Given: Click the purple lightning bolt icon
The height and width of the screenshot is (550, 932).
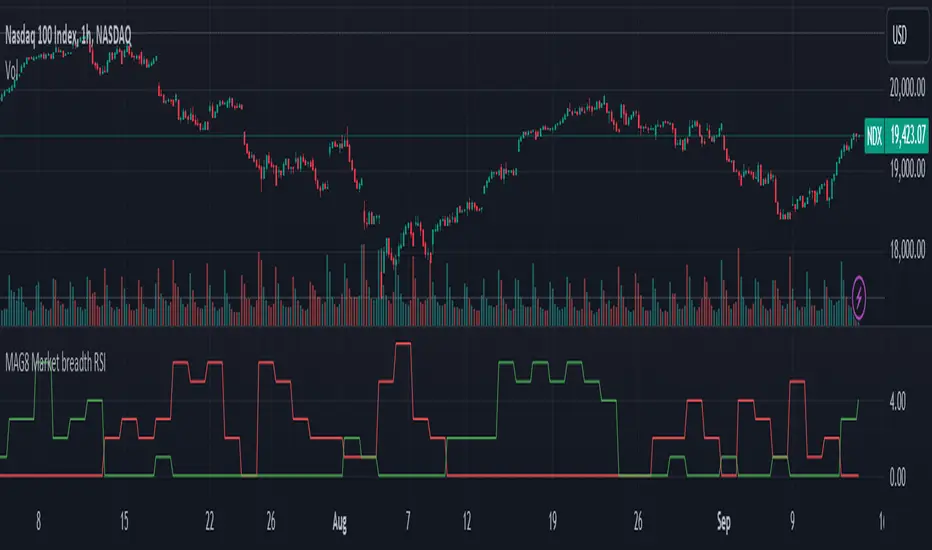Looking at the screenshot, I should click(x=859, y=297).
